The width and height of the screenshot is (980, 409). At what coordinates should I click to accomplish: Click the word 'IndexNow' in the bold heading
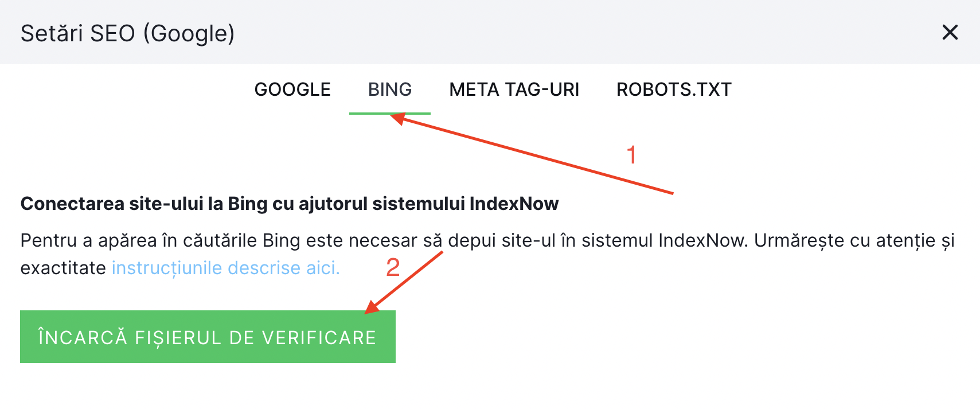pyautogui.click(x=514, y=204)
